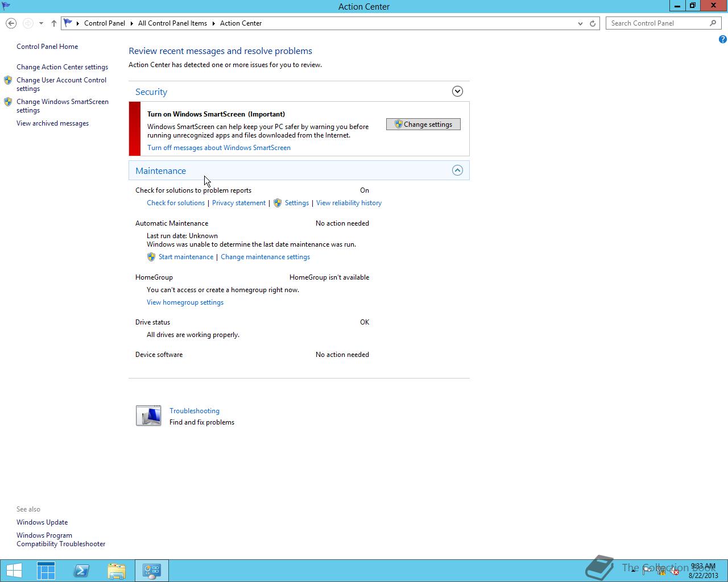The image size is (728, 582).
Task: Click Start maintenance link
Action: pyautogui.click(x=186, y=257)
